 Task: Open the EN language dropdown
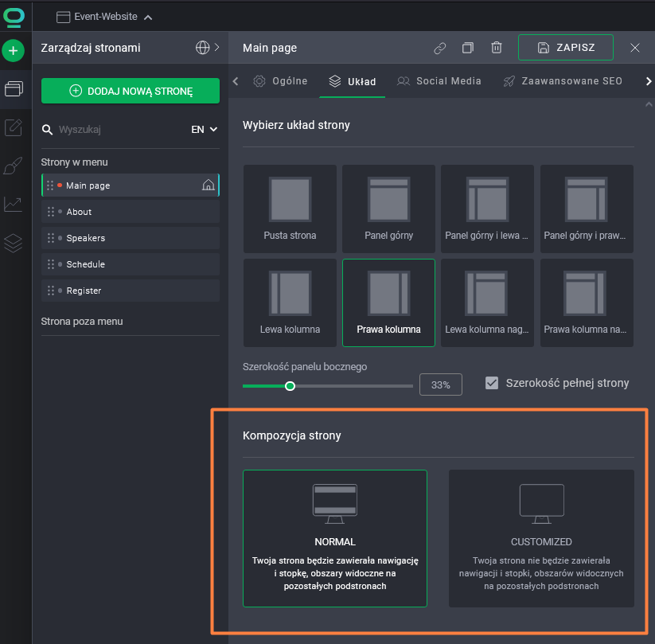tap(204, 130)
